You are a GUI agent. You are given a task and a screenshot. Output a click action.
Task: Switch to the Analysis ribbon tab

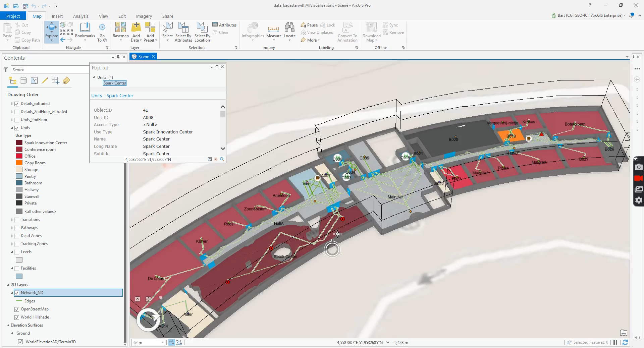point(80,16)
